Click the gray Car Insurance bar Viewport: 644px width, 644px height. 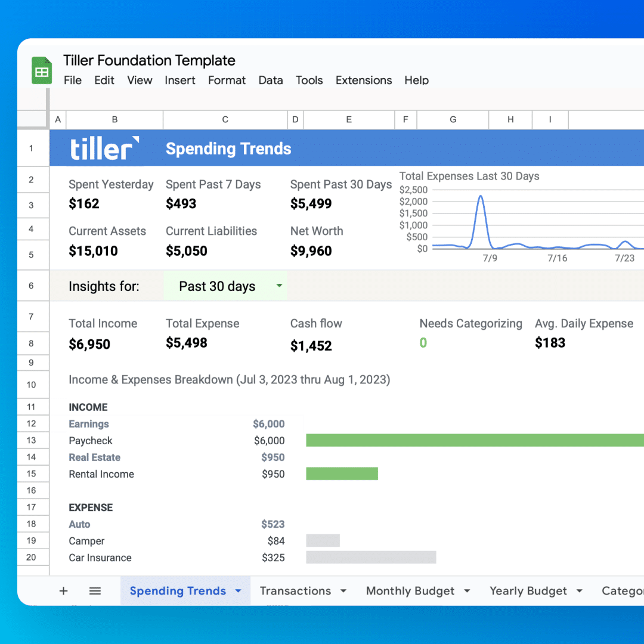point(371,558)
